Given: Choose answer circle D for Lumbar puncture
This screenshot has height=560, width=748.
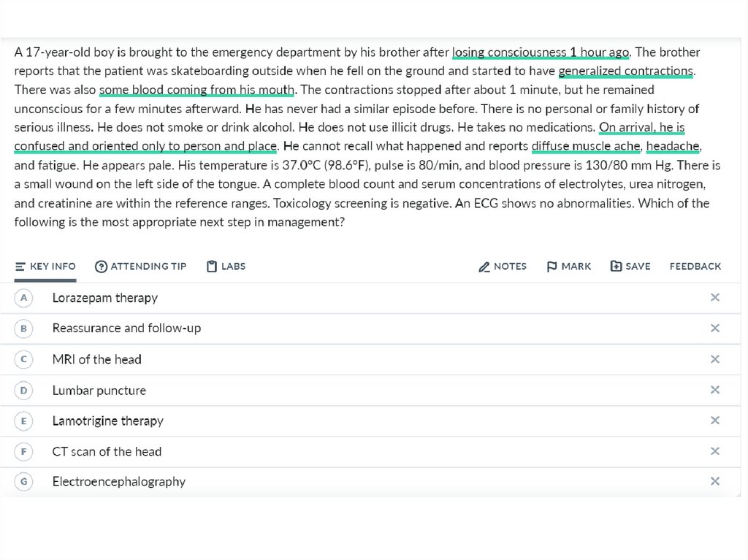Looking at the screenshot, I should pos(24,391).
